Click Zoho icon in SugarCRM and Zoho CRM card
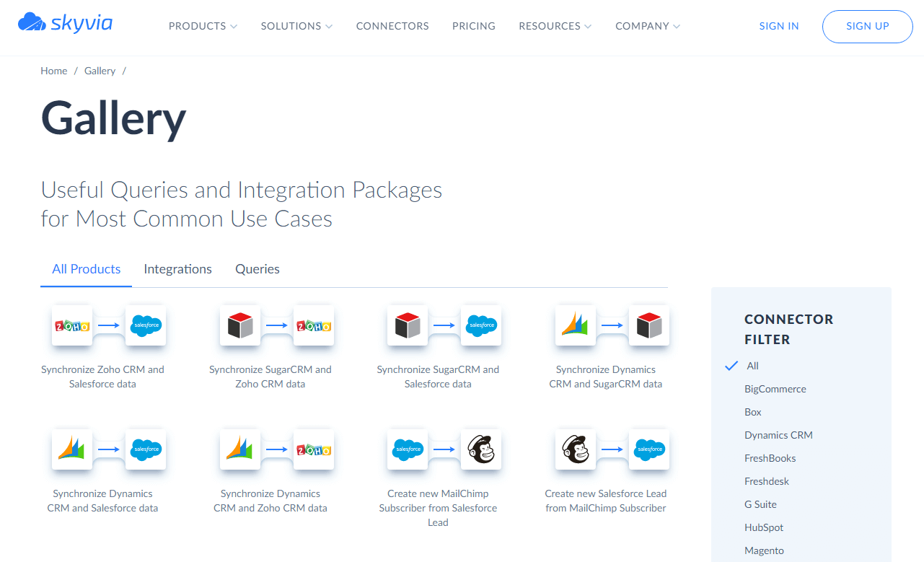Screen dimensions: 924x562 314,325
